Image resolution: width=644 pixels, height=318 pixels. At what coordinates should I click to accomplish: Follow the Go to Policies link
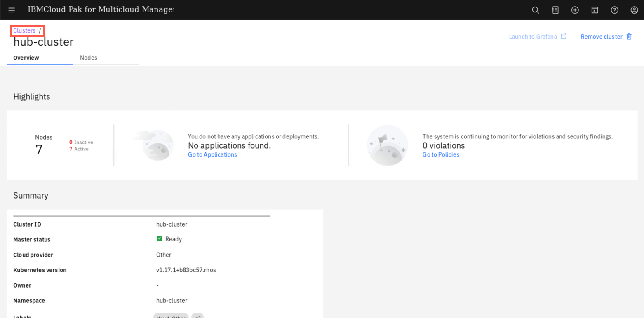tap(441, 154)
